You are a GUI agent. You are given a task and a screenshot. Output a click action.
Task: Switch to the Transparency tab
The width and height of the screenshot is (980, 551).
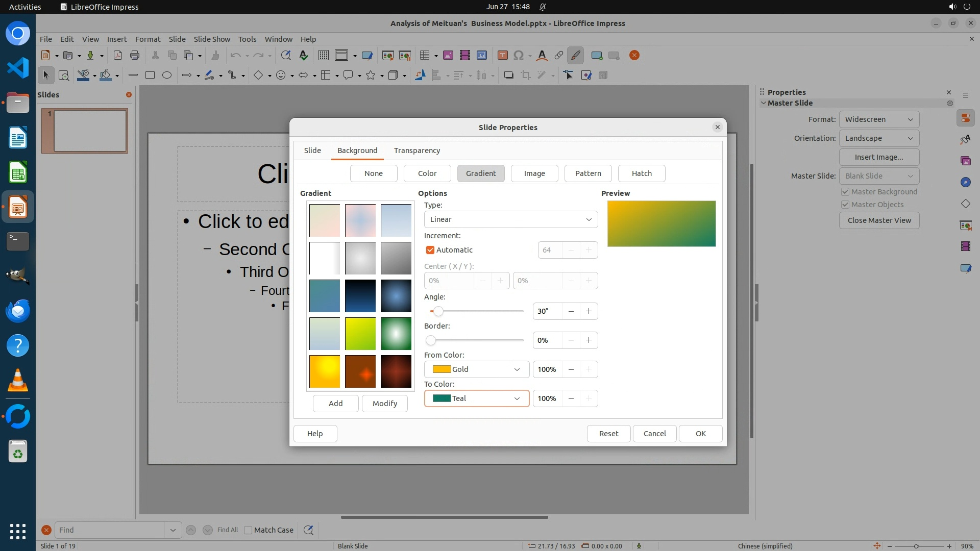pos(416,151)
